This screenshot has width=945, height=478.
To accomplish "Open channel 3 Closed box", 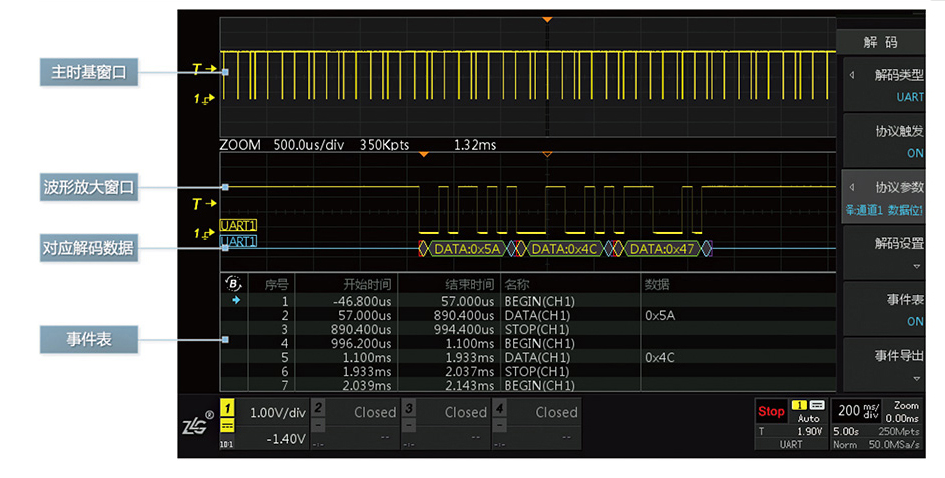I will [446, 424].
